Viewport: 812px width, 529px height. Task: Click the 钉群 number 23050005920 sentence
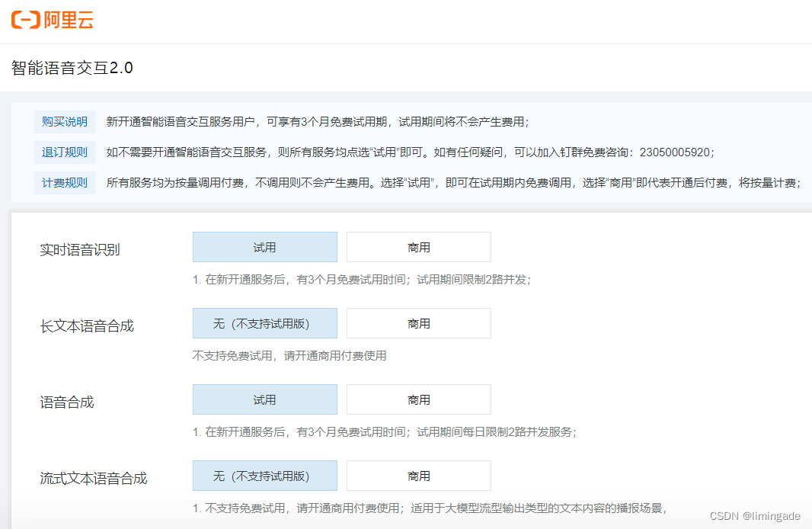tap(411, 152)
